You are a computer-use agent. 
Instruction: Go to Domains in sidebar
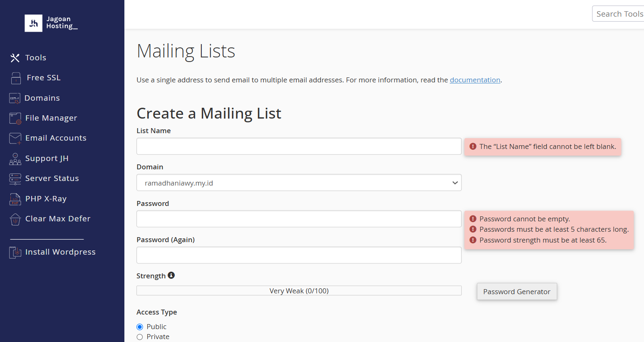coord(42,98)
